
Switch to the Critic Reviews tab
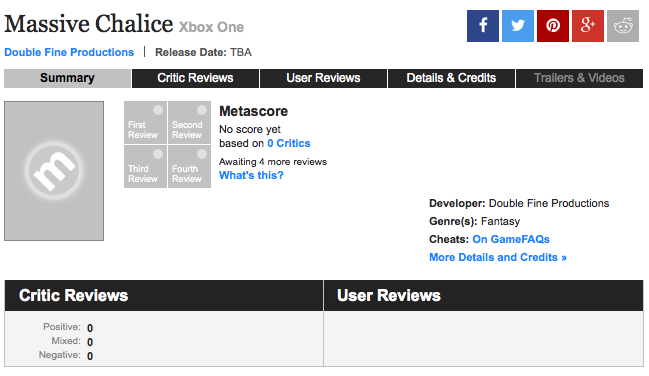coord(195,78)
